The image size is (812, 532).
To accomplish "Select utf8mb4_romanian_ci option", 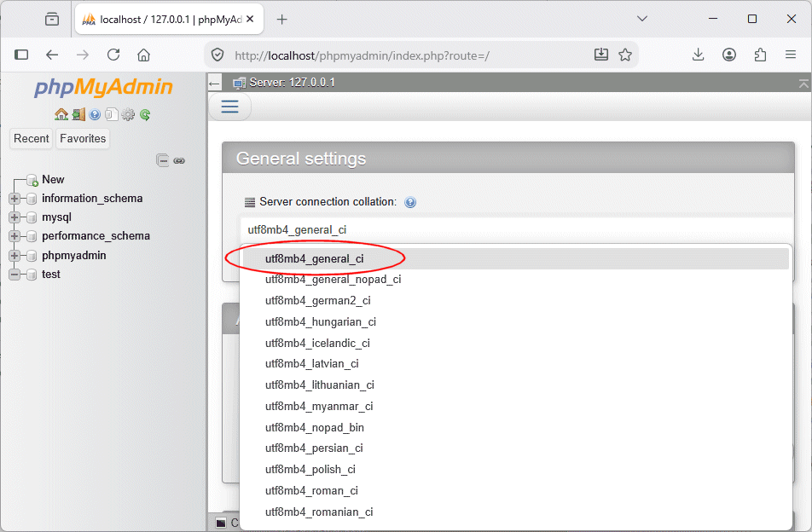I will (516, 512).
